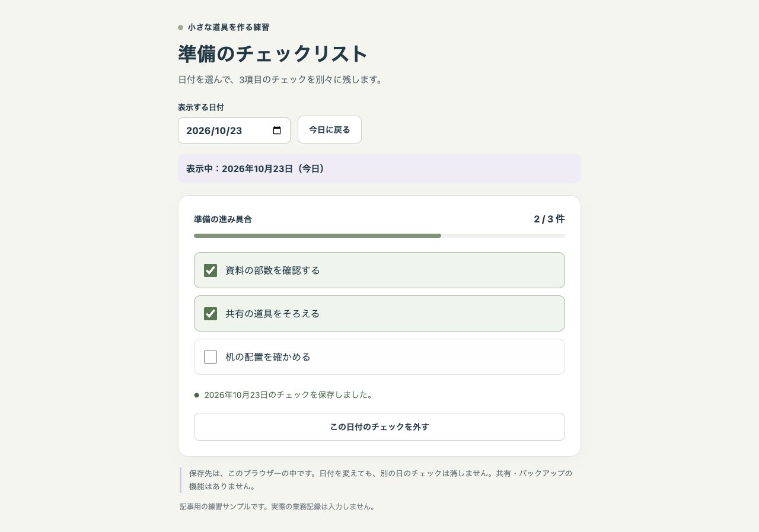This screenshot has width=759, height=532.
Task: Click the 2 / 3 件 progress count
Action: coord(549,219)
